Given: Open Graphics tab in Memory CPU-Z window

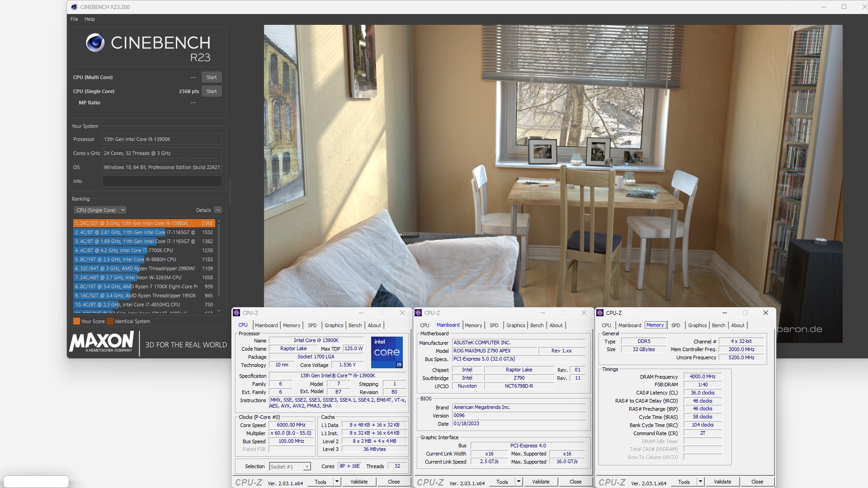Looking at the screenshot, I should click(x=698, y=325).
